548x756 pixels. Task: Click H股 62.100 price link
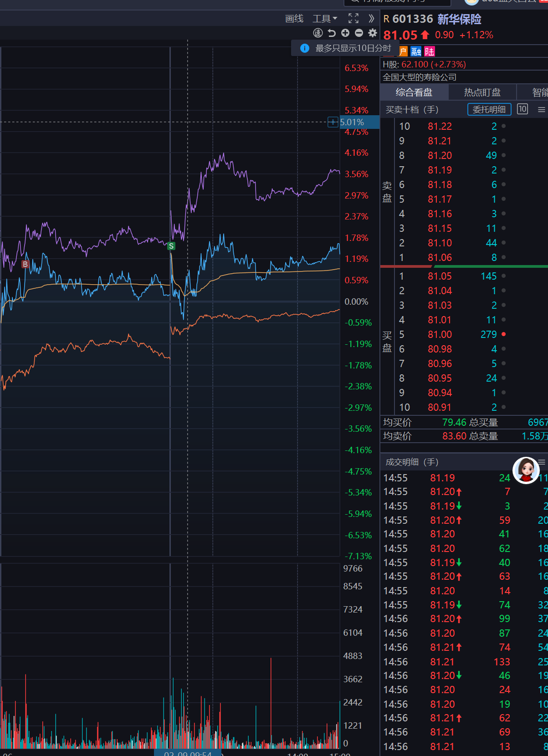point(424,64)
